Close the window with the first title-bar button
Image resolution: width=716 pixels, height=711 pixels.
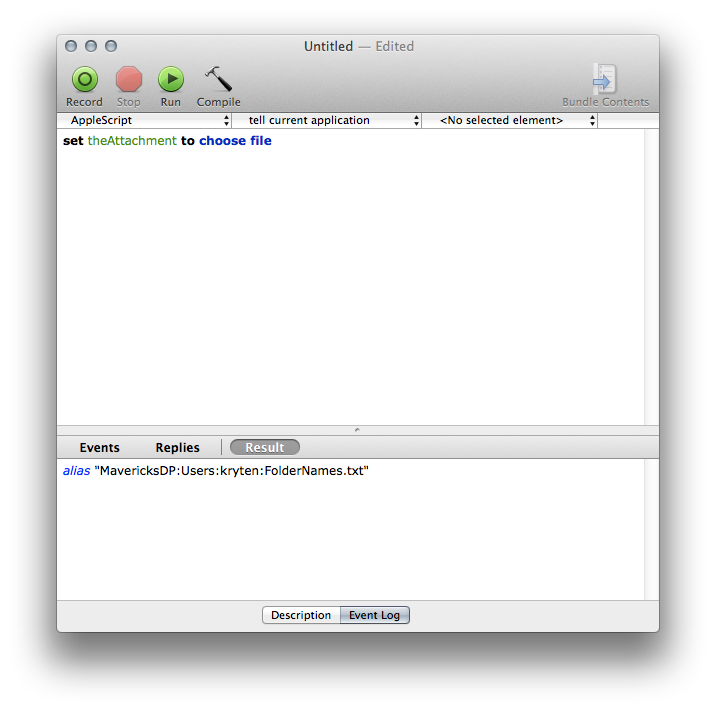[71, 46]
